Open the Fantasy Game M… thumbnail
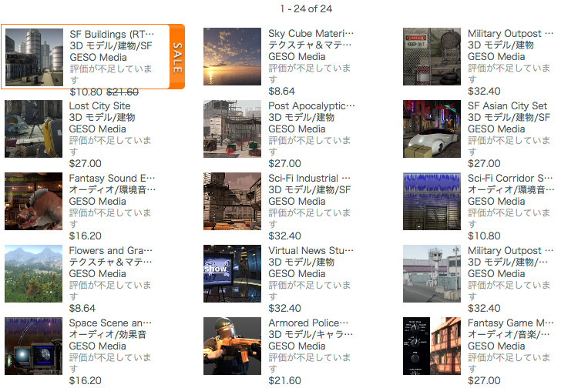Image resolution: width=588 pixels, height=388 pixels. 432,346
